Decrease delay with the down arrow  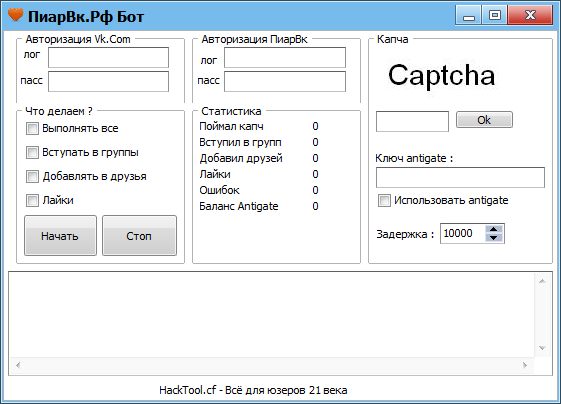pos(494,238)
